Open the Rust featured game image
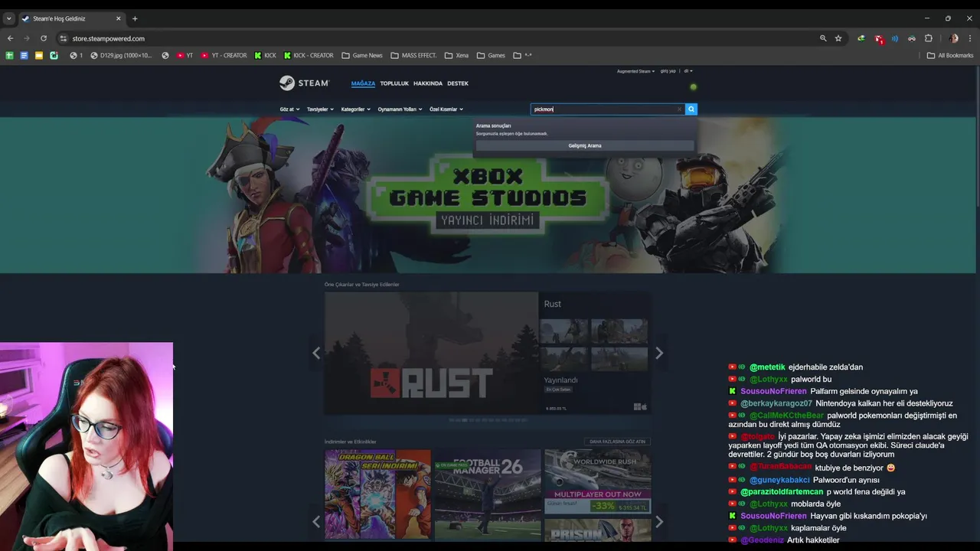980x551 pixels. pyautogui.click(x=431, y=353)
